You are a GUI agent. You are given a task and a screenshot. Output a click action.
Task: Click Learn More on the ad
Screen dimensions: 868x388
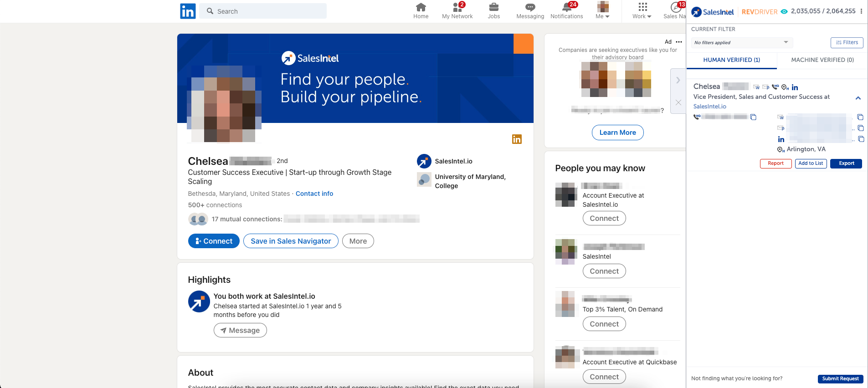pos(617,133)
